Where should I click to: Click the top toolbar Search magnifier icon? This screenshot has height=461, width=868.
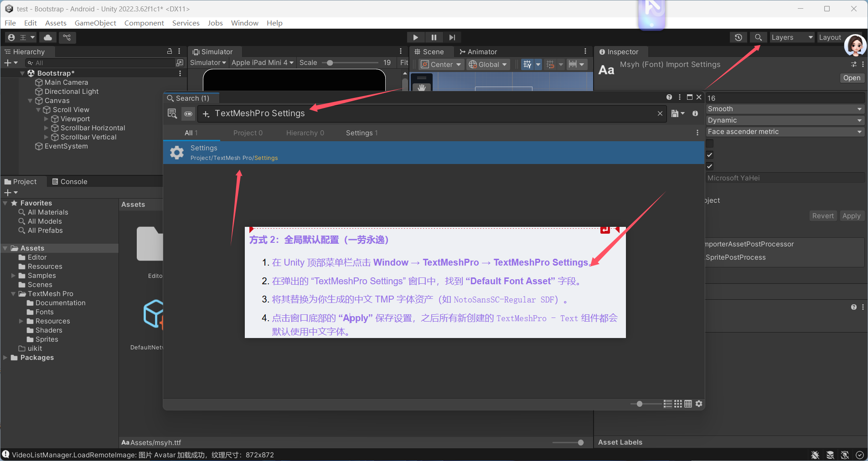[758, 37]
